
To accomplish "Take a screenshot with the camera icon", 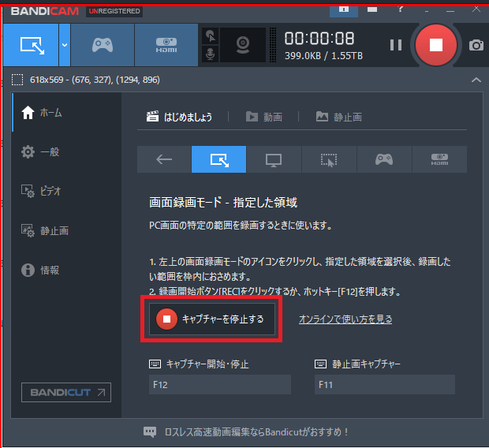I will pyautogui.click(x=476, y=45).
